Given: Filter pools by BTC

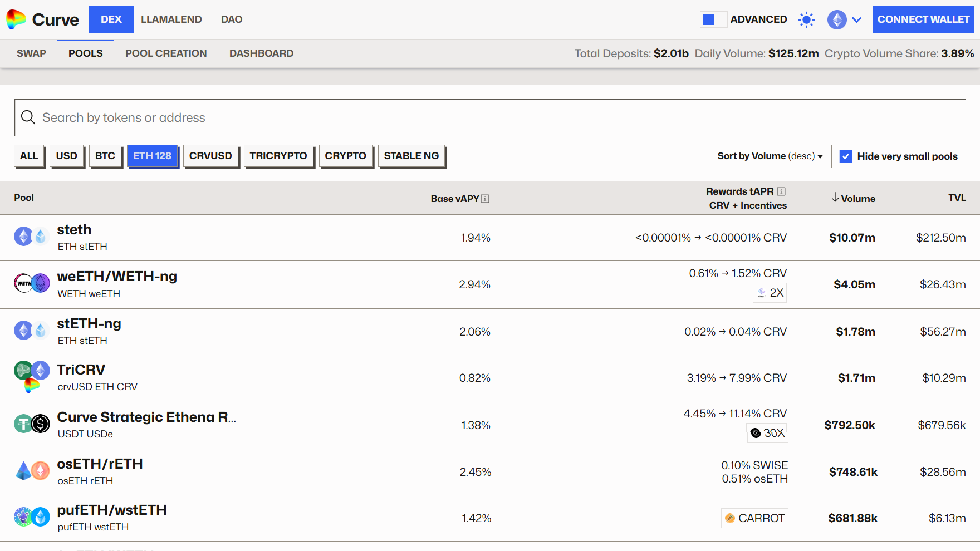Looking at the screenshot, I should (x=105, y=156).
